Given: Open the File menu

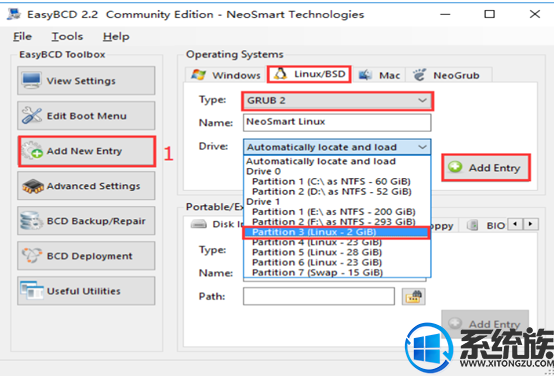Looking at the screenshot, I should (x=22, y=36).
